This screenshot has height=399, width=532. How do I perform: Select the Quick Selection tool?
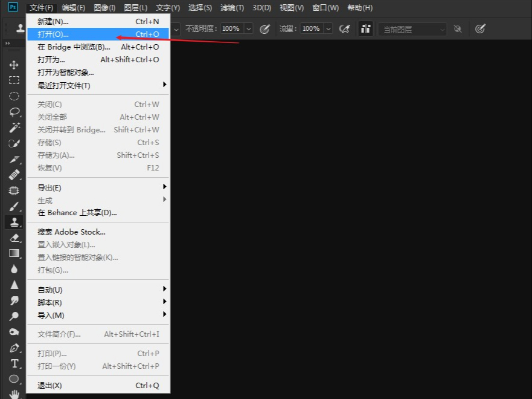(14, 143)
